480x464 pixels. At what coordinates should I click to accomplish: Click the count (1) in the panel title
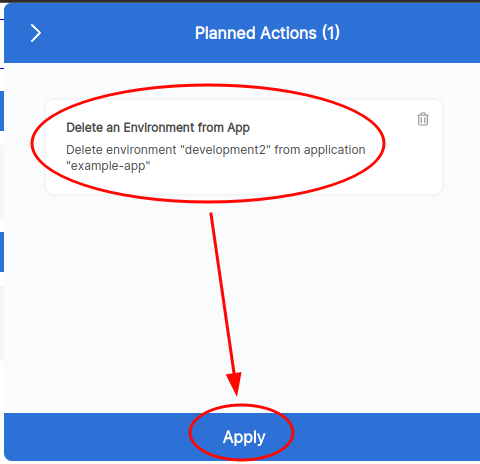tap(331, 33)
